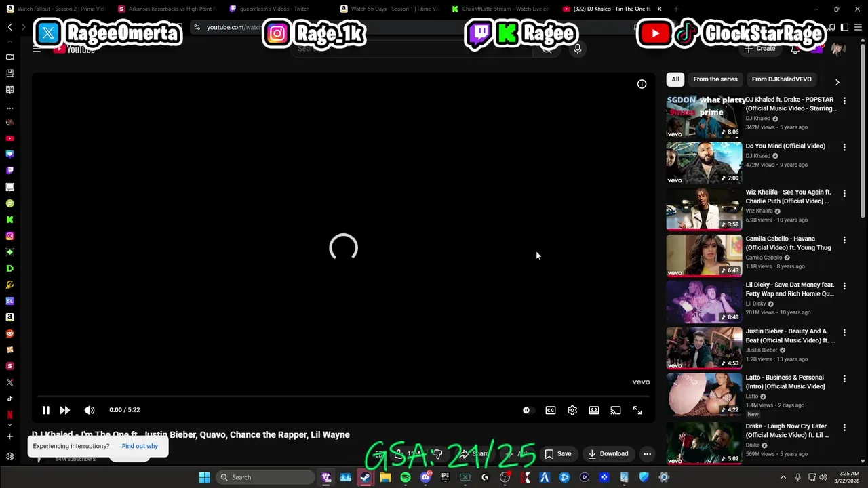Open Amazon in browser sidebar
Image resolution: width=868 pixels, height=488 pixels.
coord(9,317)
